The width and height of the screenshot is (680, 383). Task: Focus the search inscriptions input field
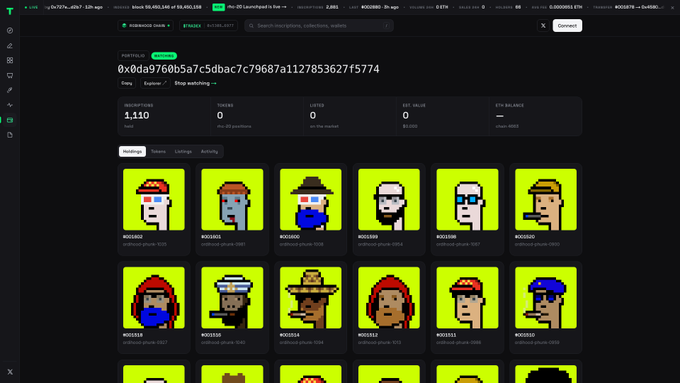(319, 26)
